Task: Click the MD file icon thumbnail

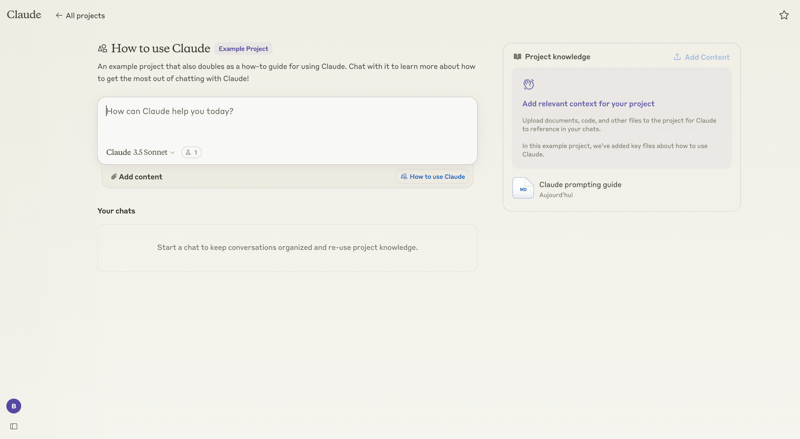Action: 523,188
